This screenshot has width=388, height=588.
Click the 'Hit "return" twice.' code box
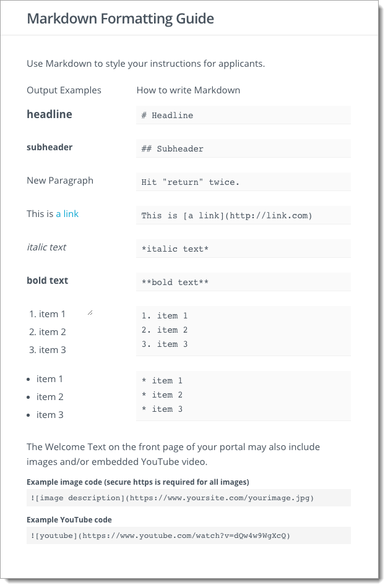click(x=243, y=182)
